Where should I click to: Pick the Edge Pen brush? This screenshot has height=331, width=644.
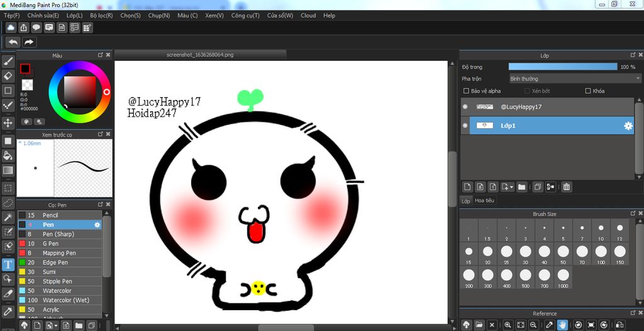click(x=60, y=263)
